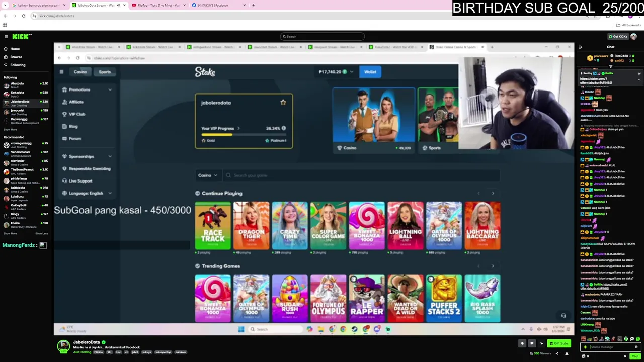Show More followed channels
The image size is (644, 362).
(x=10, y=129)
